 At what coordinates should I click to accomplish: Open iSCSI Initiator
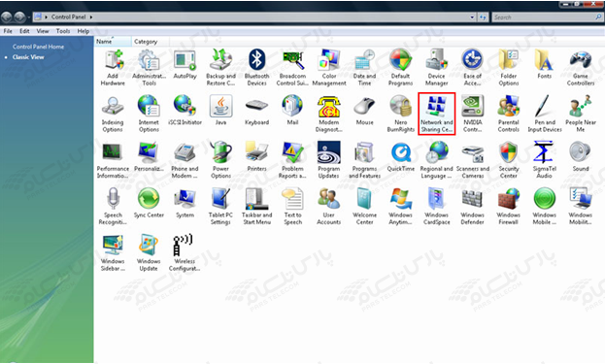coord(185,111)
